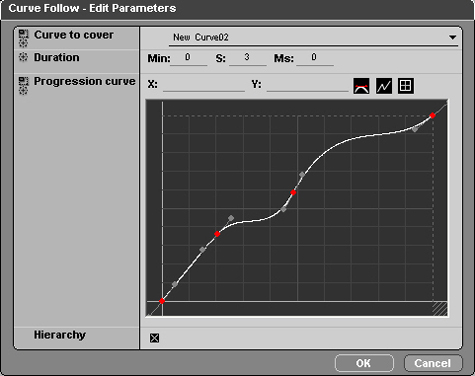The image size is (475, 376).
Task: Click the icon beside Curve to cover
Action: coord(23,38)
